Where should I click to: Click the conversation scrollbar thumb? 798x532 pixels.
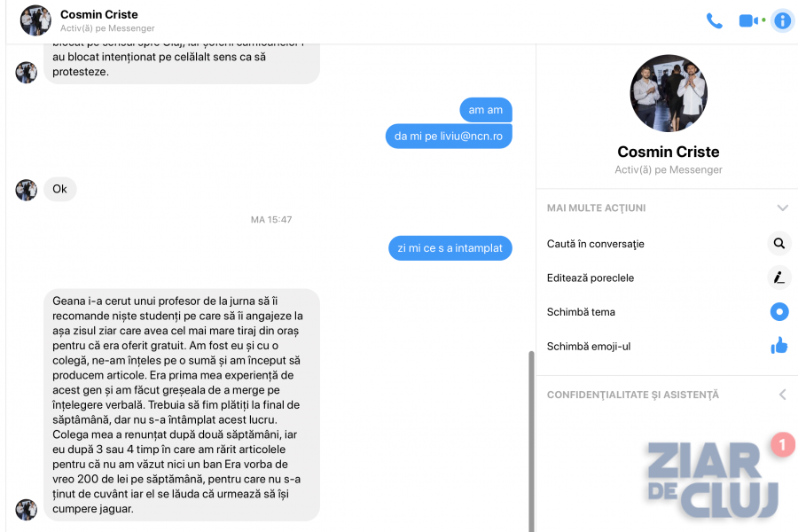[x=531, y=441]
